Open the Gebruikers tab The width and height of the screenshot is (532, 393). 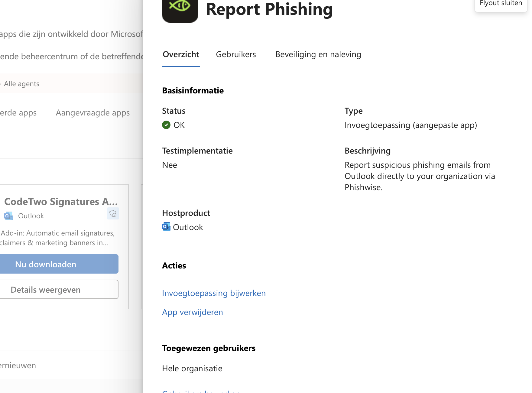[236, 54]
